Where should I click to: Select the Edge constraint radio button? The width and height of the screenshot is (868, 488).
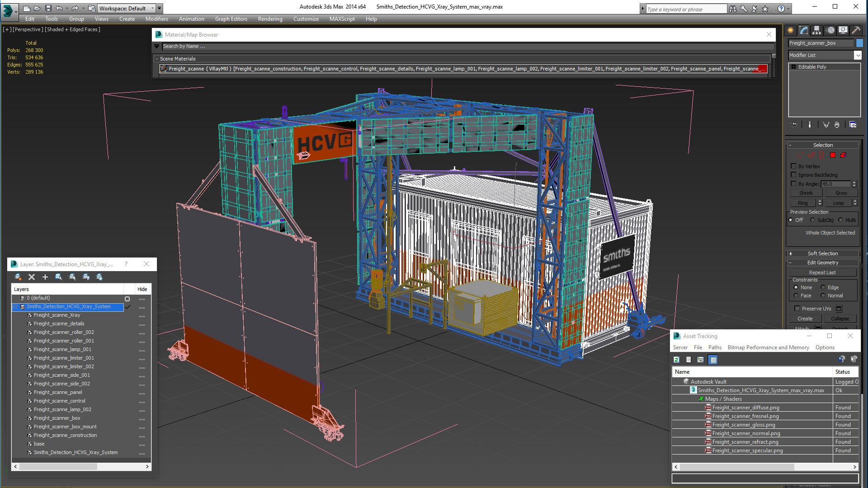pyautogui.click(x=823, y=287)
